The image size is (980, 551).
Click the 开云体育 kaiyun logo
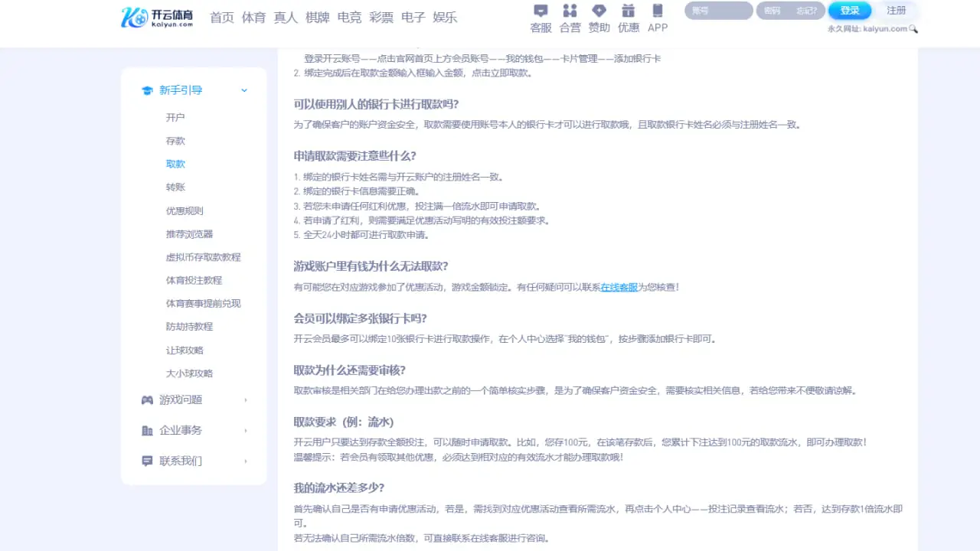pyautogui.click(x=157, y=17)
